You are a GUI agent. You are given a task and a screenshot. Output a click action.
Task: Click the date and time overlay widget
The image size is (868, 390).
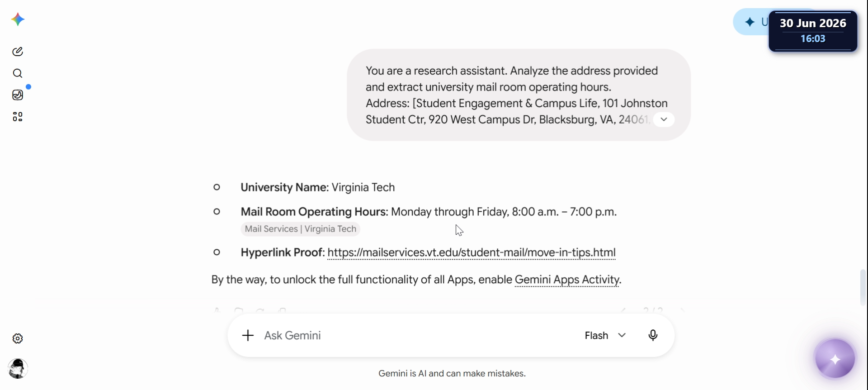click(813, 31)
